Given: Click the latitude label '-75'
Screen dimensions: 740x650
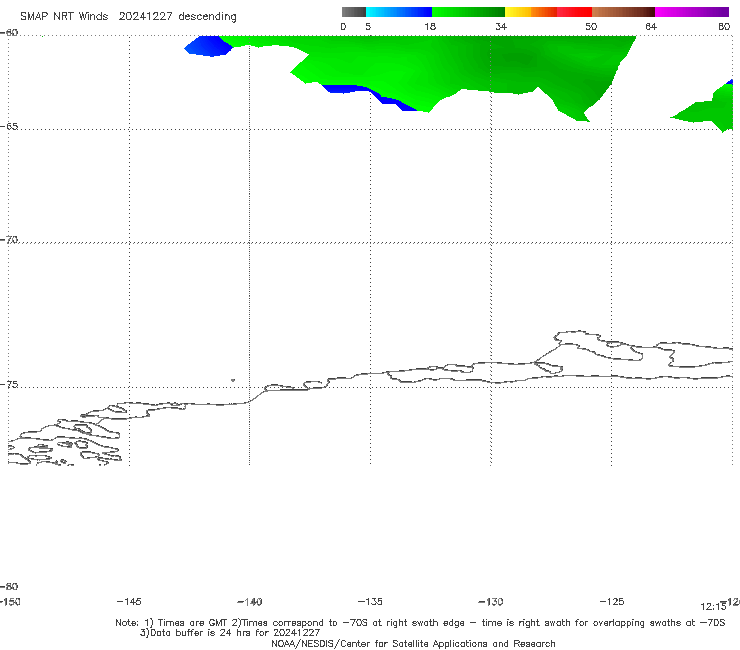Looking at the screenshot, I should coord(9,385).
